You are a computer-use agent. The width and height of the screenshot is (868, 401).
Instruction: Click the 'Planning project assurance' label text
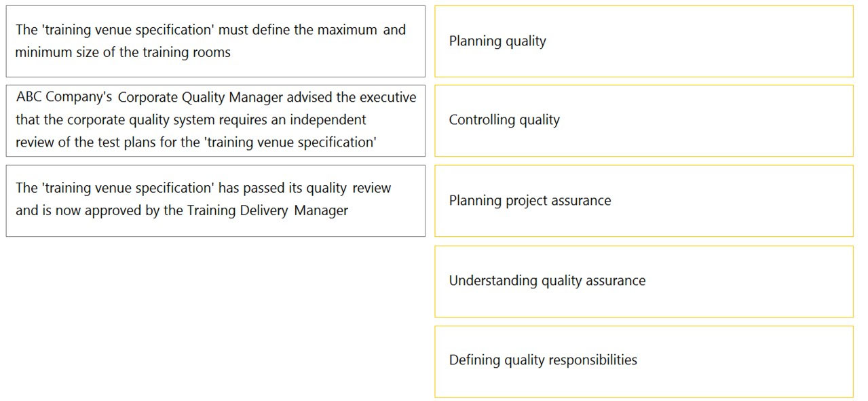click(530, 201)
